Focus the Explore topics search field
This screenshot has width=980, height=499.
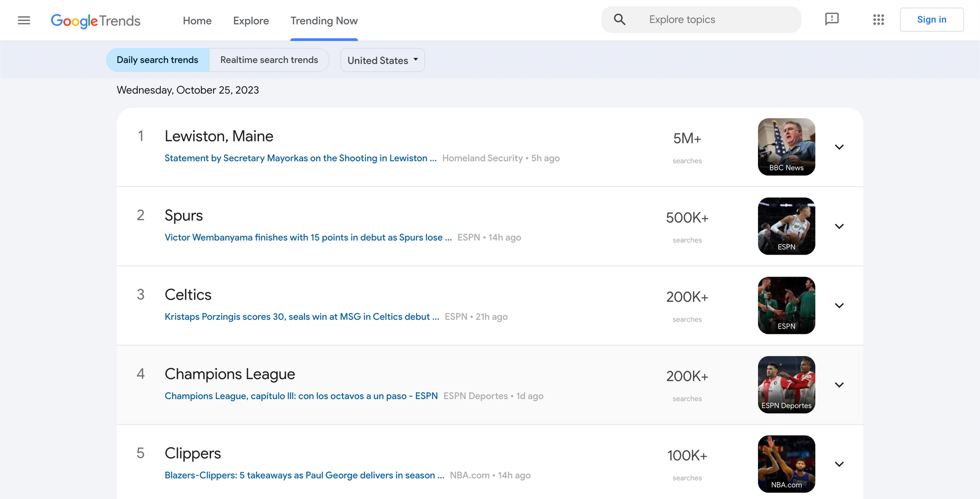click(701, 20)
